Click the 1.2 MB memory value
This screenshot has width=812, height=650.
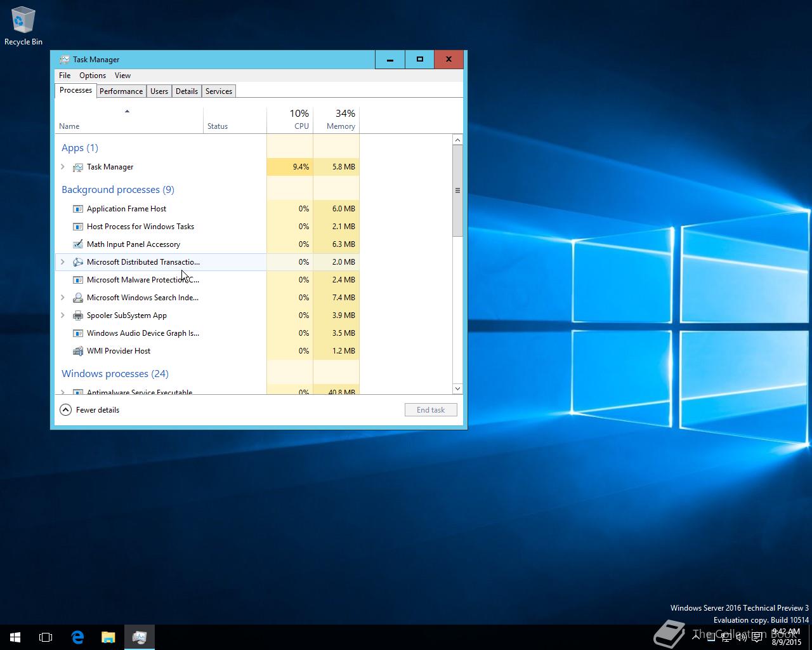tap(343, 351)
